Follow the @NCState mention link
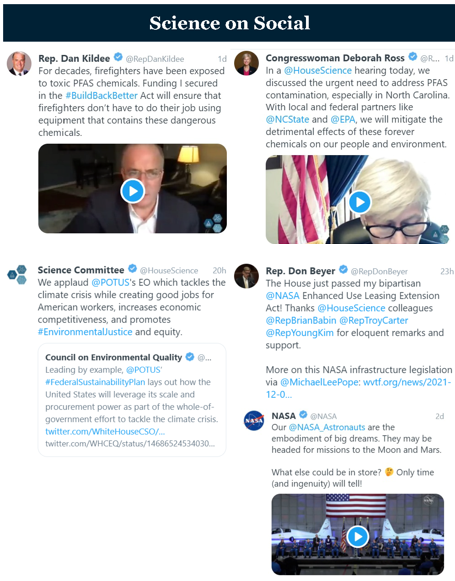Image resolution: width=455 pixels, height=581 pixels. click(x=287, y=119)
